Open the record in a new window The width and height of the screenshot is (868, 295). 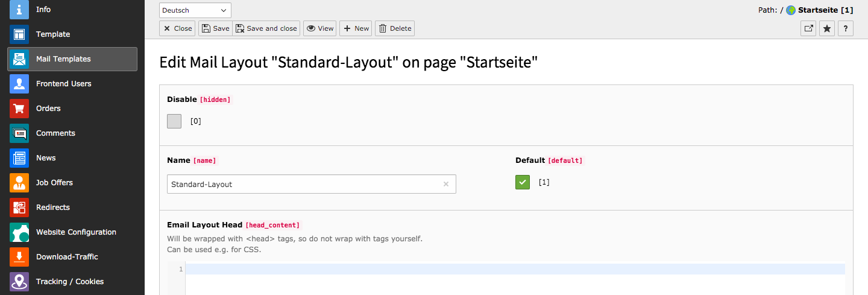[x=808, y=28]
